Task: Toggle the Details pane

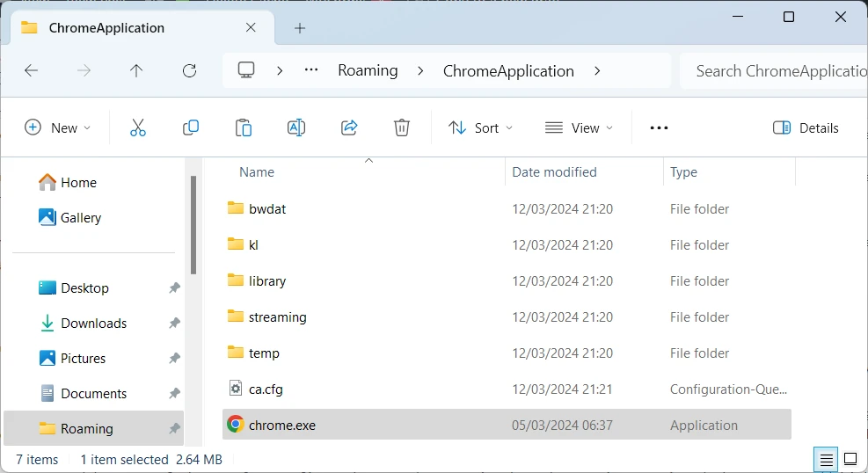Action: (806, 127)
